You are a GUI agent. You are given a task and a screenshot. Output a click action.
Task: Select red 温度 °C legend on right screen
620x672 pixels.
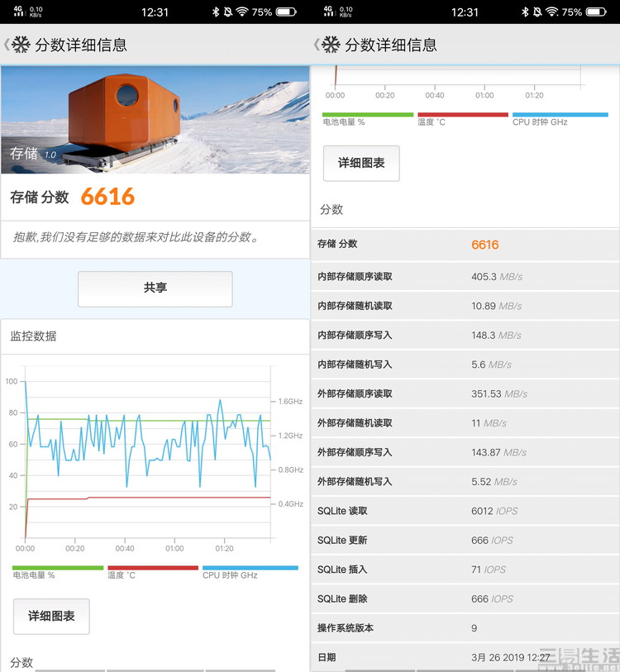tap(462, 119)
